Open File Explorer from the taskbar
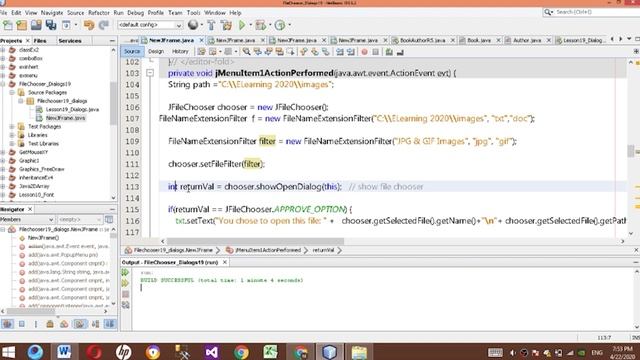 [x=359, y=352]
